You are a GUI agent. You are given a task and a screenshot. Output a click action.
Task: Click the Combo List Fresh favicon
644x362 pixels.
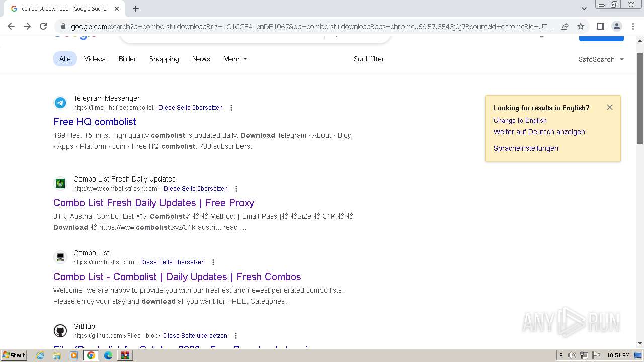[60, 184]
